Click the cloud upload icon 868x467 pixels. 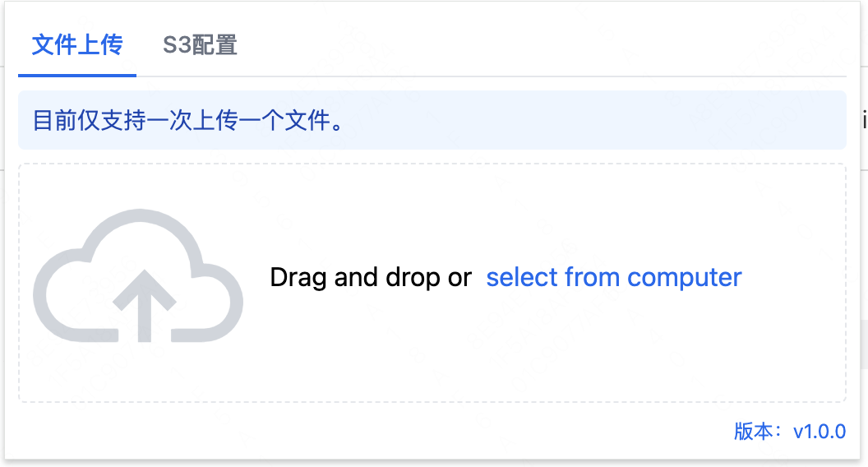click(x=138, y=276)
